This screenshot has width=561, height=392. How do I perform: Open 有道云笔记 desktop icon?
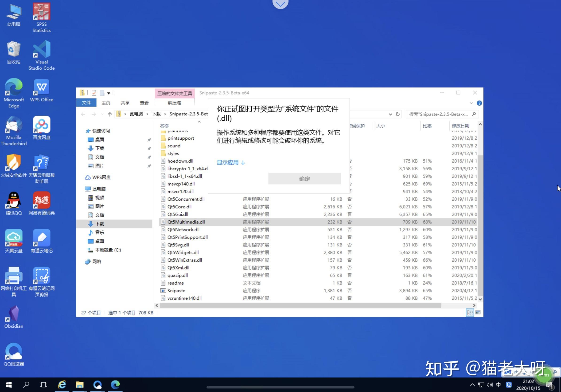42,241
